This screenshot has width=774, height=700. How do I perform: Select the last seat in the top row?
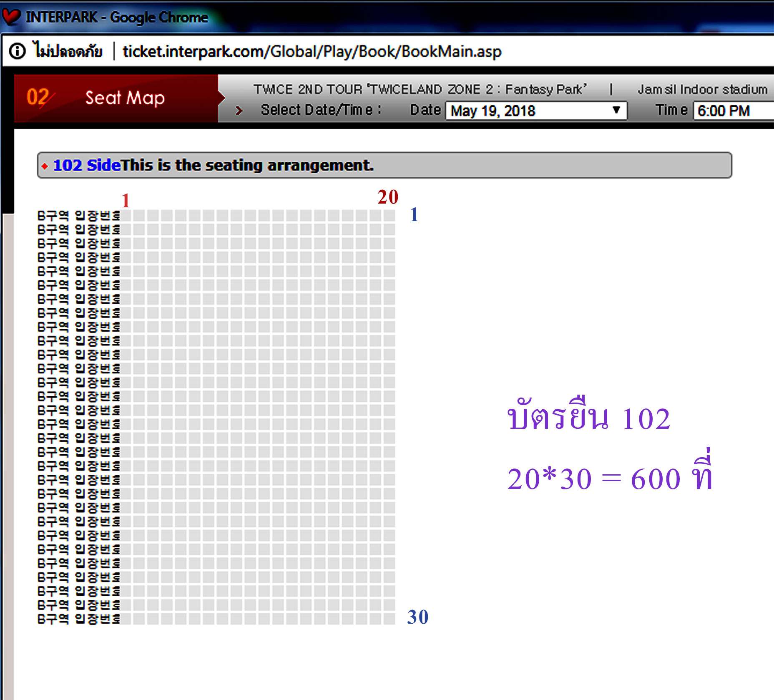(390, 215)
